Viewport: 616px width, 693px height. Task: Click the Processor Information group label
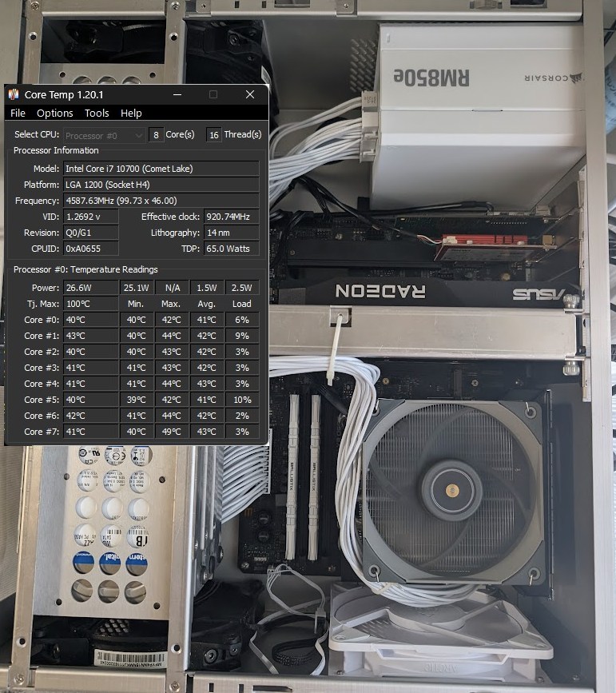coord(56,150)
